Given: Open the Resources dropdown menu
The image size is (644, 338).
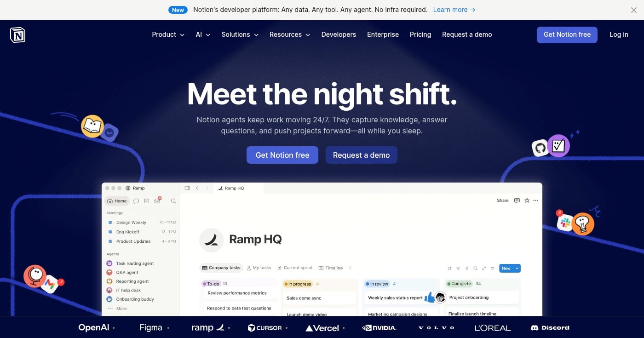Looking at the screenshot, I should coord(290,34).
